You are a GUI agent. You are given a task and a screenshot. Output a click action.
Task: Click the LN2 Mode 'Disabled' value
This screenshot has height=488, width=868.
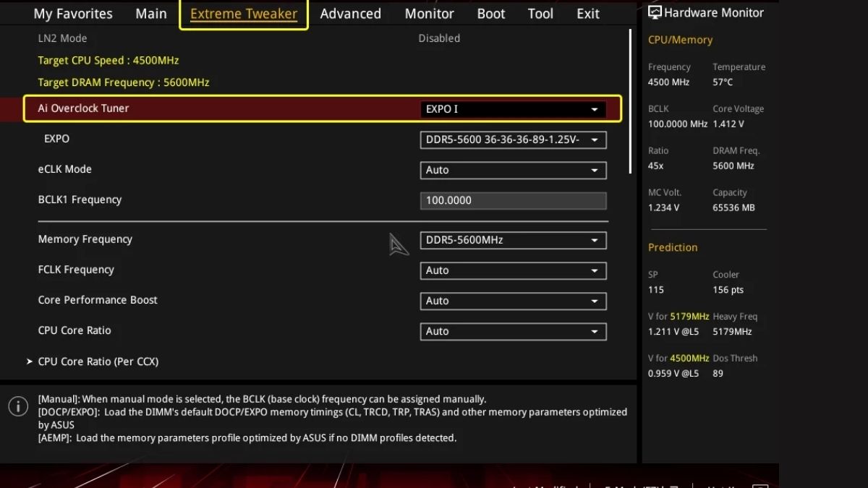pos(439,38)
